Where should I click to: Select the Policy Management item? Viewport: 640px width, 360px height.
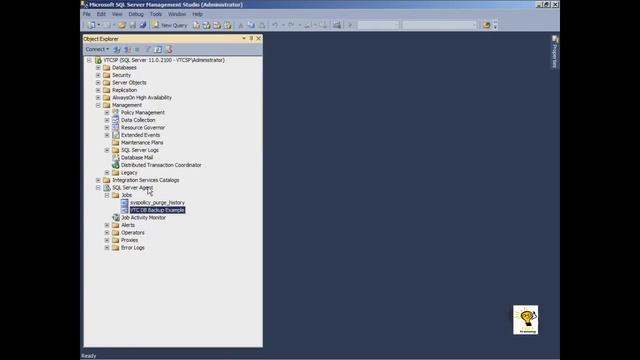click(143, 113)
